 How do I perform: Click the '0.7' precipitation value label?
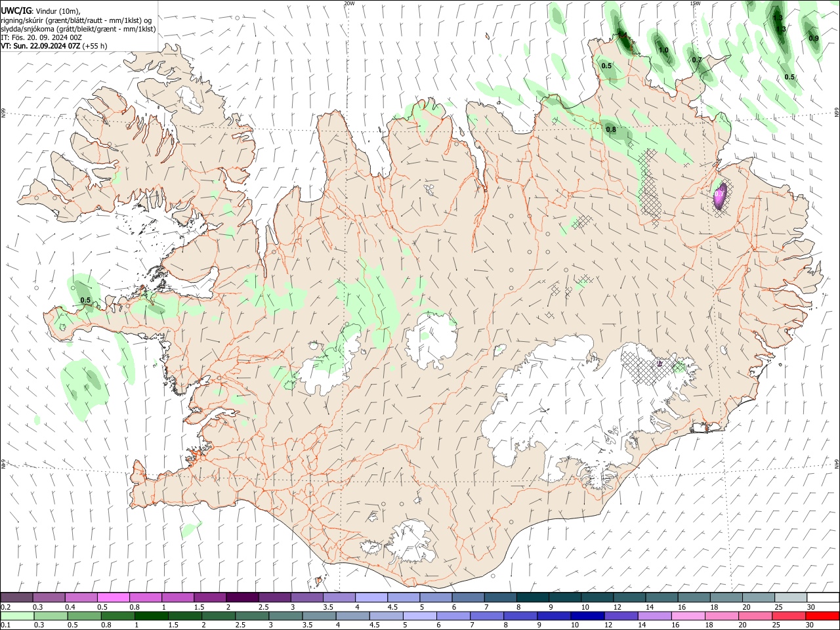click(697, 60)
